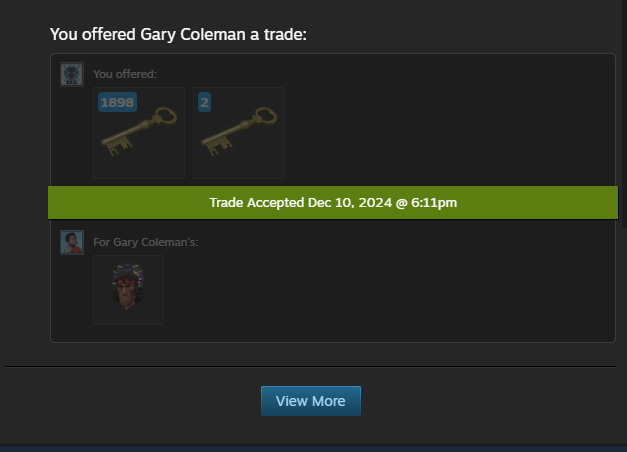Click the 'You offered Gary Coleman a trade' heading
The width and height of the screenshot is (627, 452).
(x=178, y=34)
